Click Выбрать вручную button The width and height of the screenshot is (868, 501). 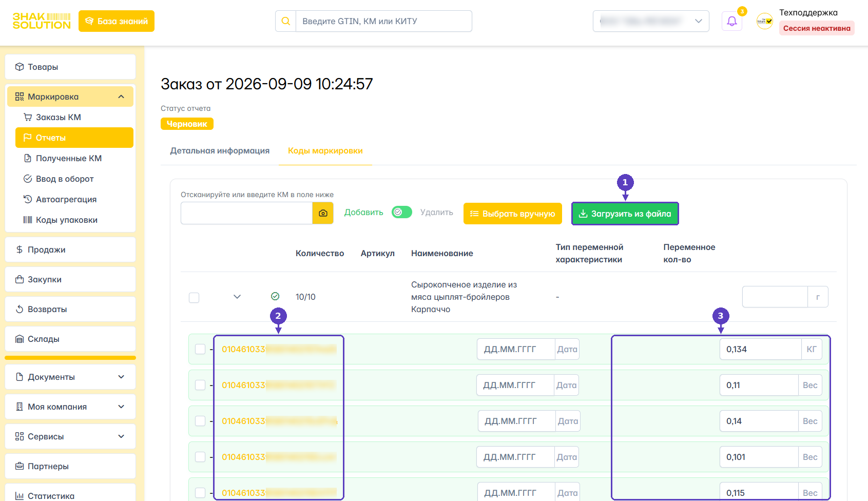pyautogui.click(x=513, y=214)
